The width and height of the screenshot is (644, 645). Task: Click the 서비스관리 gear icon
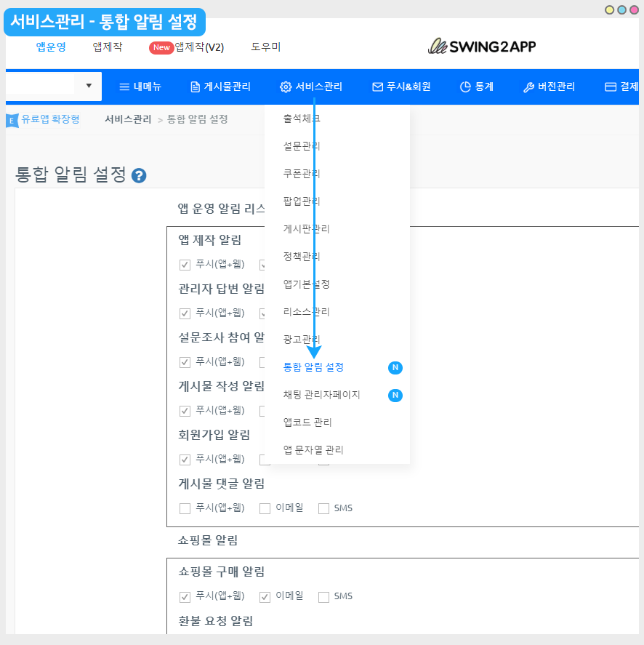286,87
